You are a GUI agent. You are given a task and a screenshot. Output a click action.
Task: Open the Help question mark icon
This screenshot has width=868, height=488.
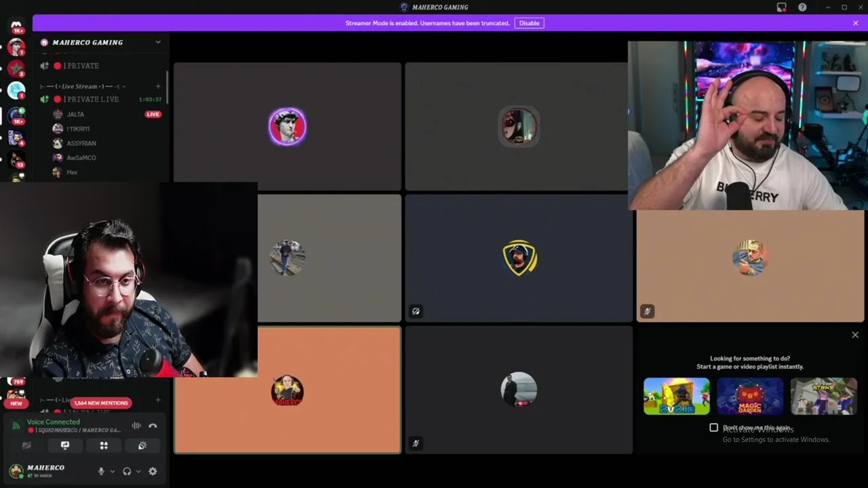[x=802, y=7]
